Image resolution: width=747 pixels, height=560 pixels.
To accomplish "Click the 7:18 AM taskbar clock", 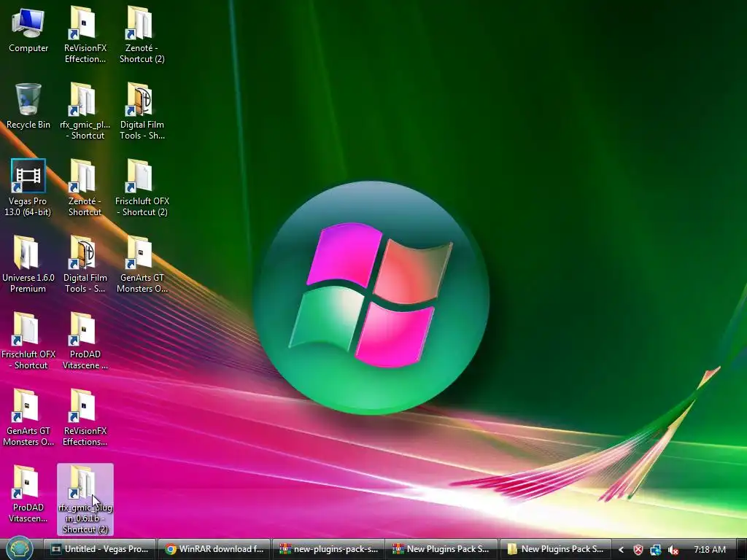I will point(709,550).
